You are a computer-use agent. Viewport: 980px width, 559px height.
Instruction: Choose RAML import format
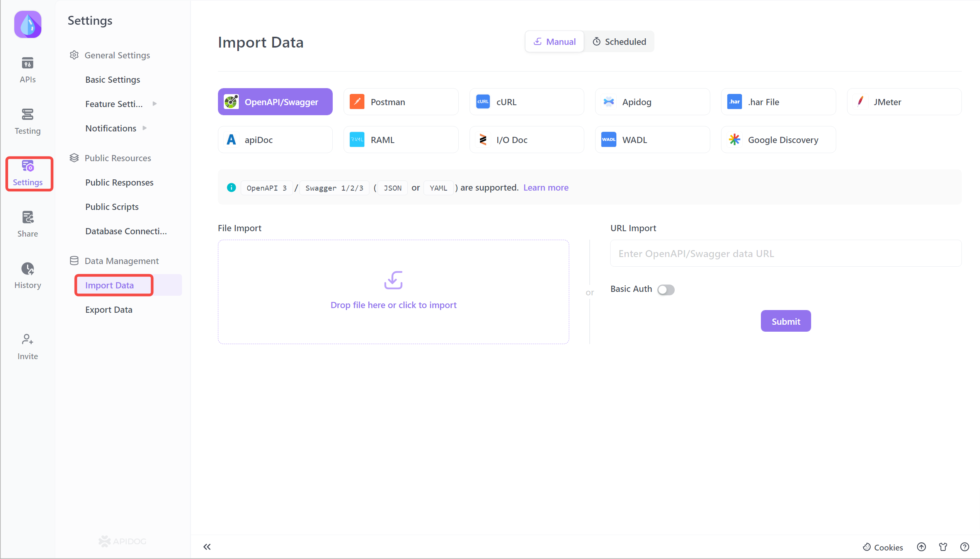click(401, 140)
